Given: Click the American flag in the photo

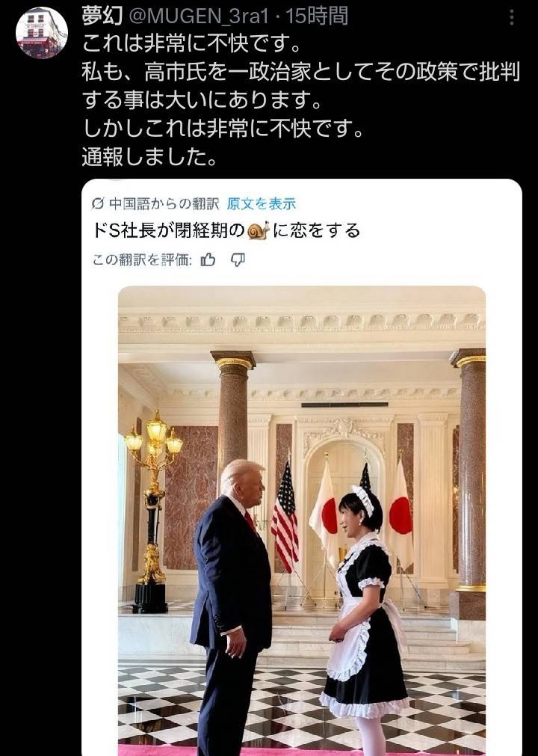Looking at the screenshot, I should pyautogui.click(x=285, y=516).
